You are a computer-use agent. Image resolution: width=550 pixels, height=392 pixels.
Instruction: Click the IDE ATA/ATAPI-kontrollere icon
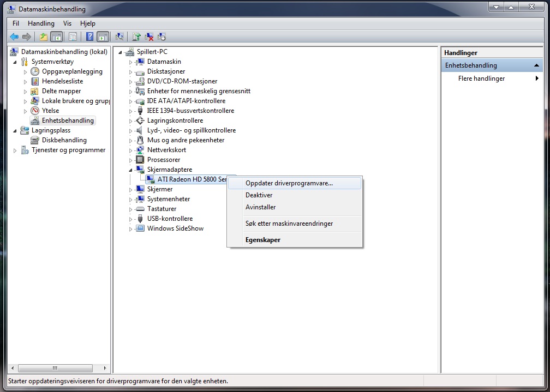pos(140,101)
